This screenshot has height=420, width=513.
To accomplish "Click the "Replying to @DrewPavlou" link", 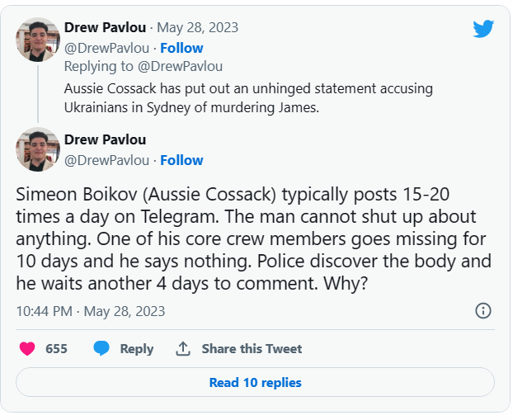I will coord(143,66).
